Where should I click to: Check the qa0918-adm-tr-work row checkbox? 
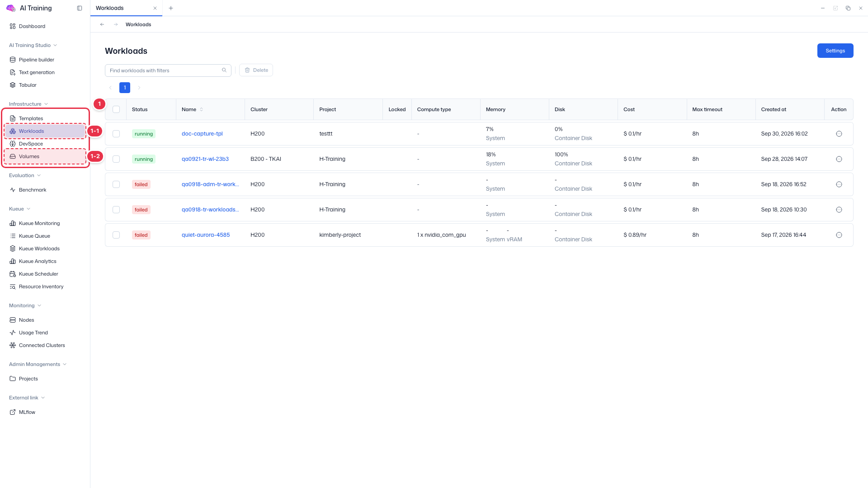pyautogui.click(x=116, y=184)
